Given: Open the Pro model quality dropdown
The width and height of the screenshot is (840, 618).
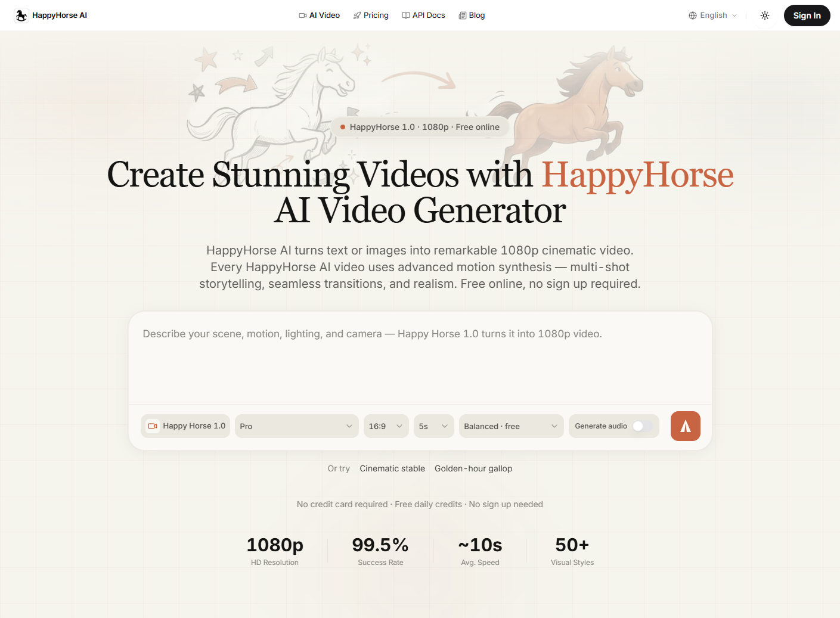Looking at the screenshot, I should pyautogui.click(x=296, y=426).
